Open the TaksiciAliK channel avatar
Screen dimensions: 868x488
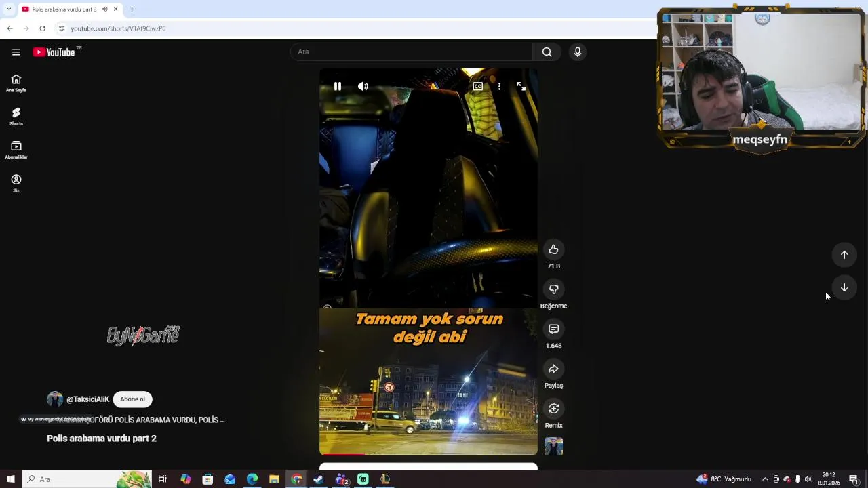tap(55, 399)
